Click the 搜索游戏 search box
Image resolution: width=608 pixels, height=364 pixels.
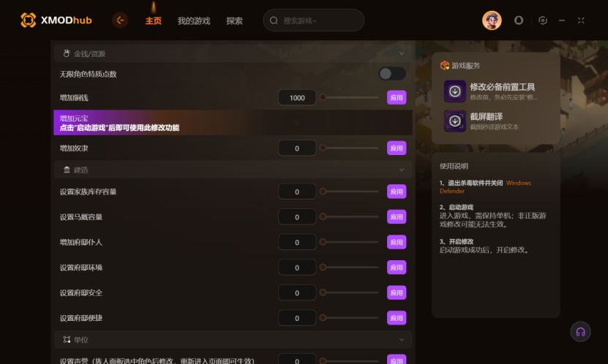(x=313, y=20)
